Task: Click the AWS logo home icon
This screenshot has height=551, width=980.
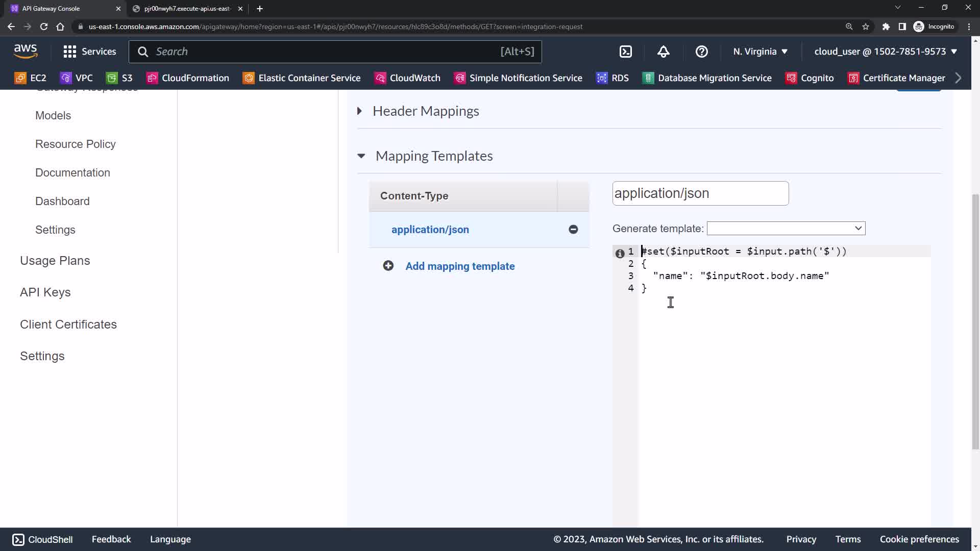Action: point(26,51)
